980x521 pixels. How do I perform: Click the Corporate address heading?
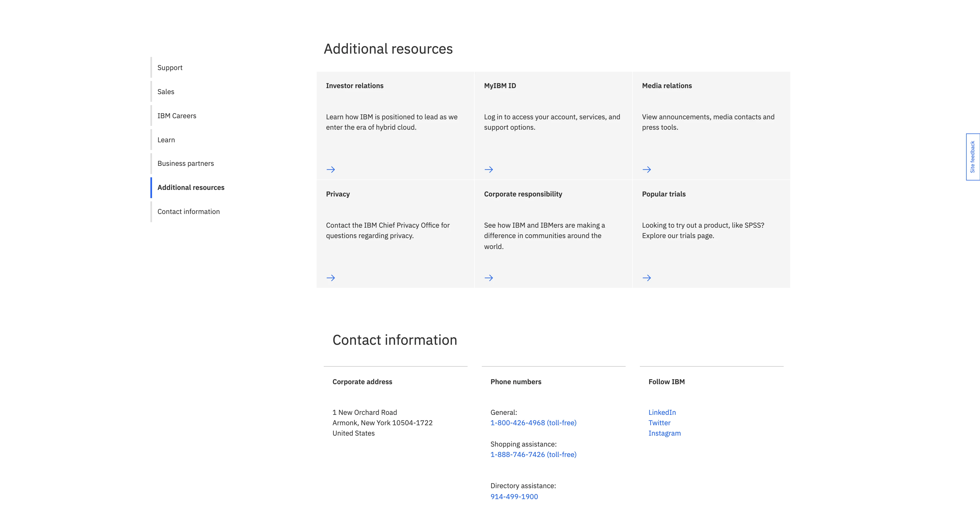point(362,382)
